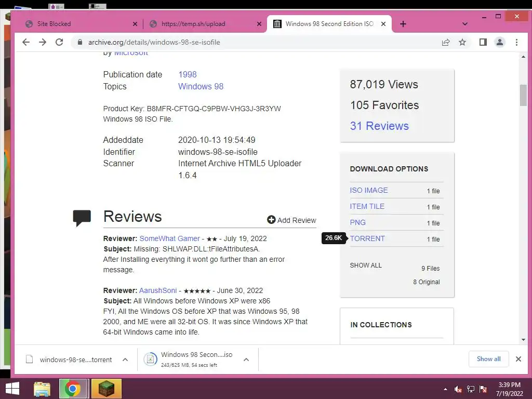Bookmark this page with the star
532x399 pixels.
[x=462, y=42]
